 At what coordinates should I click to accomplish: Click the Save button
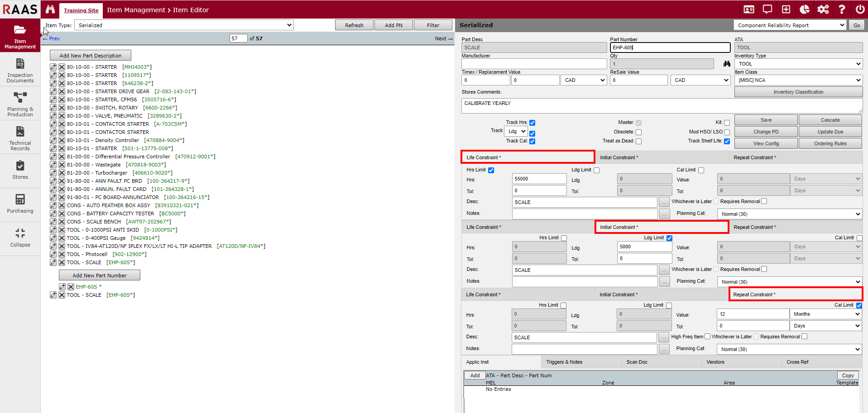(x=766, y=120)
